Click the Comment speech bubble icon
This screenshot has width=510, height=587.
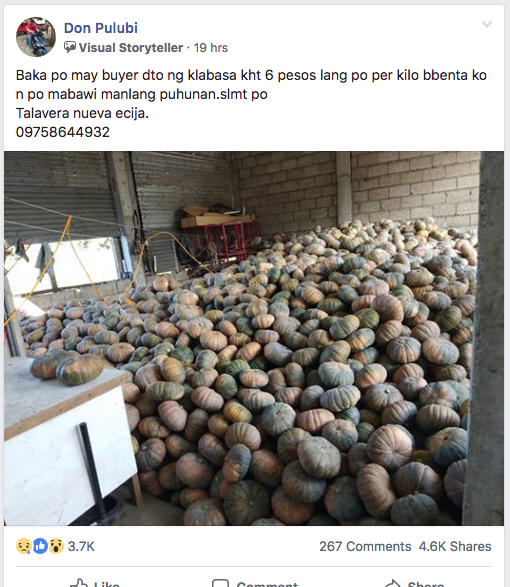click(220, 583)
